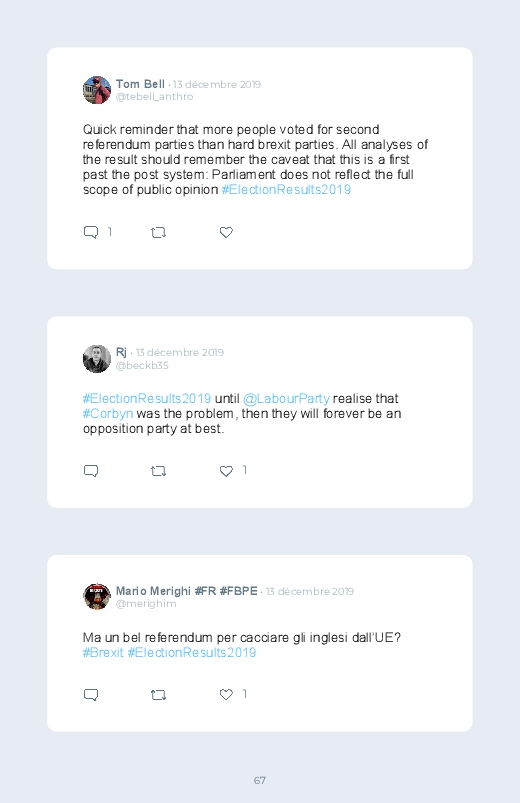Open the #Brexit hashtag link

click(103, 652)
